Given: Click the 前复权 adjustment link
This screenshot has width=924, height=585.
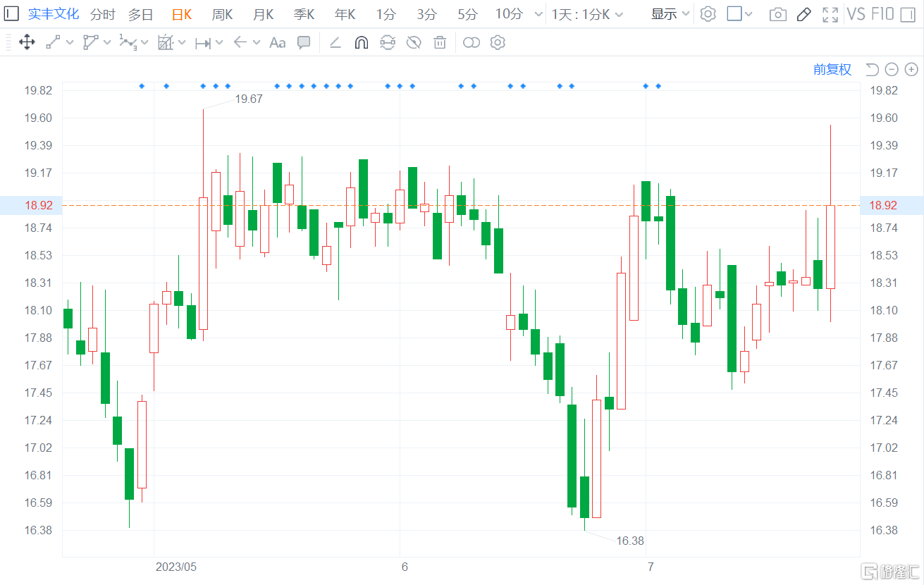Looking at the screenshot, I should (832, 69).
